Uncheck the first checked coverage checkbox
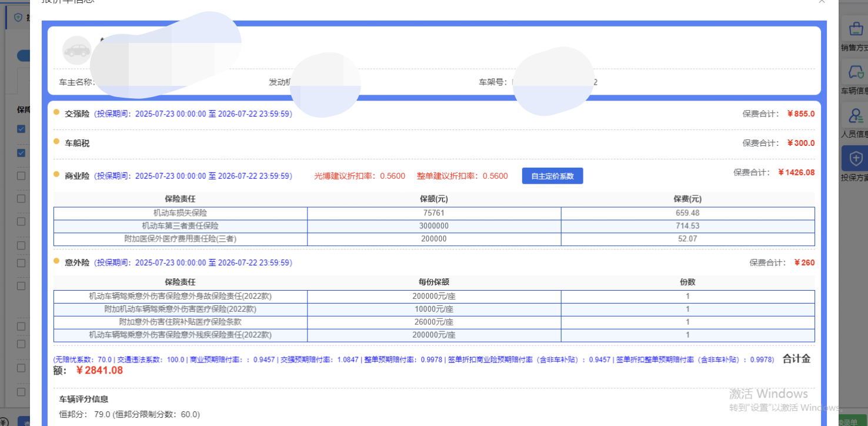 tap(21, 129)
